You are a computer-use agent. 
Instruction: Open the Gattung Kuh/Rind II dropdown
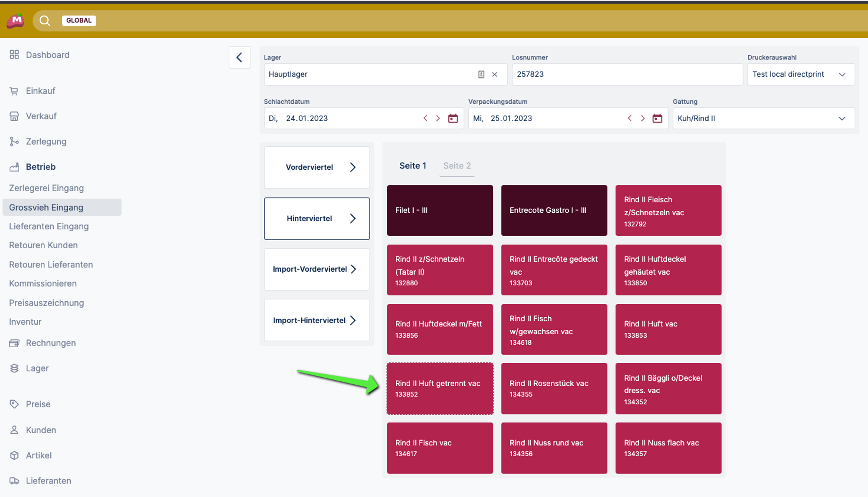coord(842,118)
